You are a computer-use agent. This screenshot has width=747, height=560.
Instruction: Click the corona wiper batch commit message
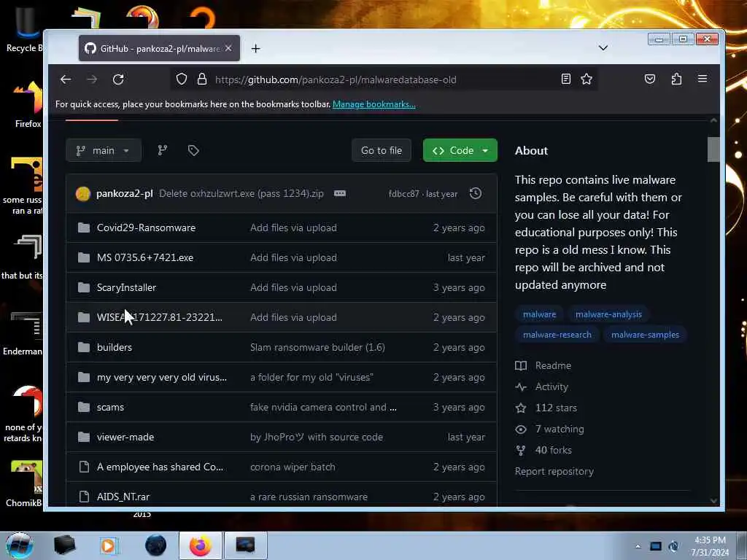click(x=293, y=467)
